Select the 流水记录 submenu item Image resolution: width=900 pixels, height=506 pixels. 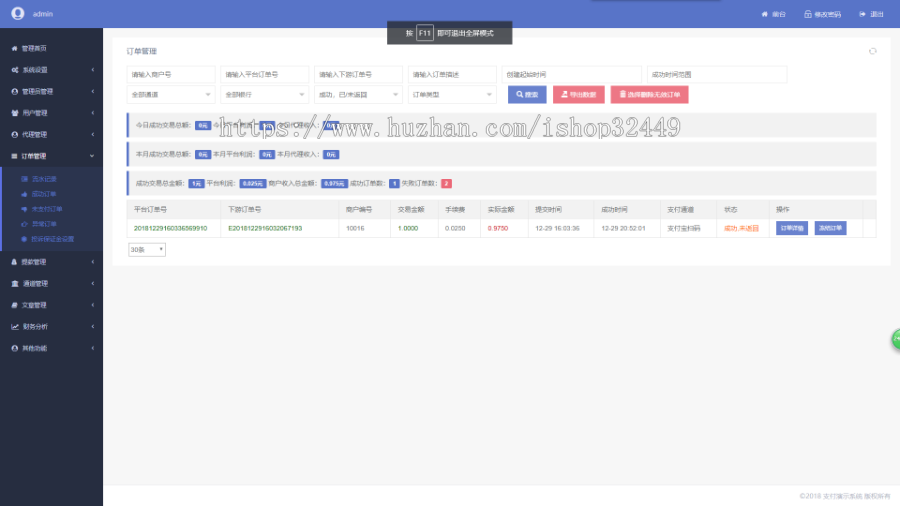click(x=44, y=178)
